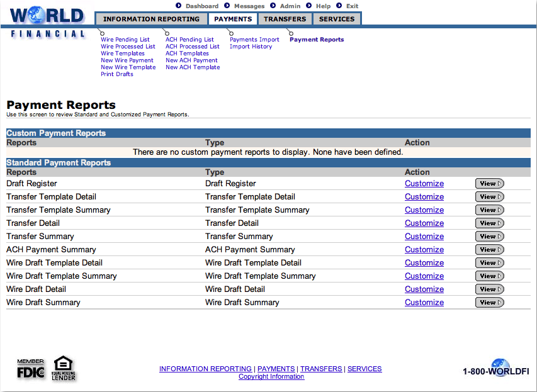Switch to Information Reporting tab
The width and height of the screenshot is (537, 392).
(151, 19)
